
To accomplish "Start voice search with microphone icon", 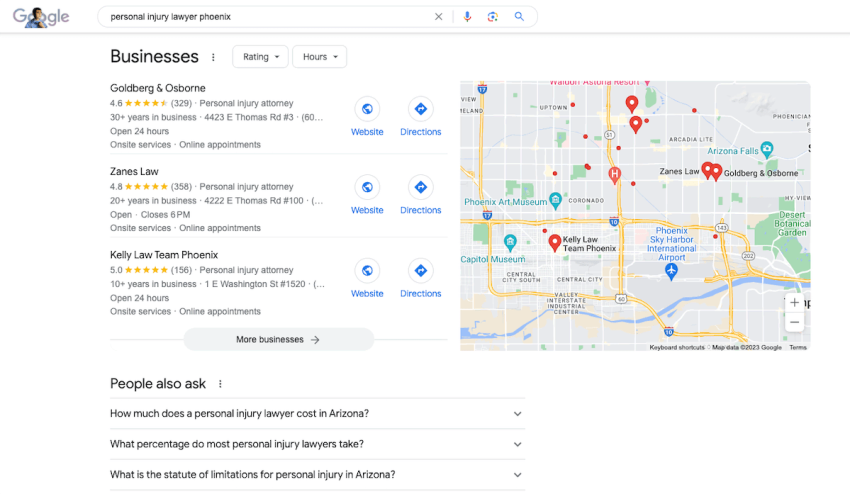I will (466, 17).
